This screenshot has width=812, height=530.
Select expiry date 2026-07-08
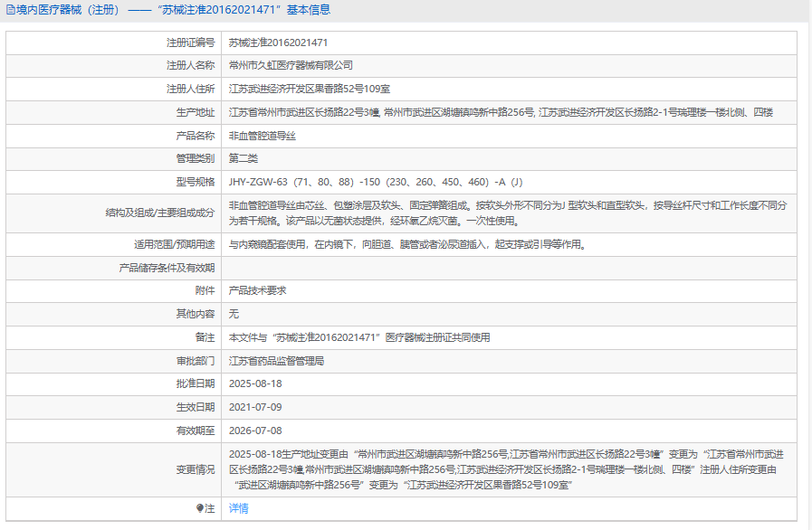click(255, 431)
